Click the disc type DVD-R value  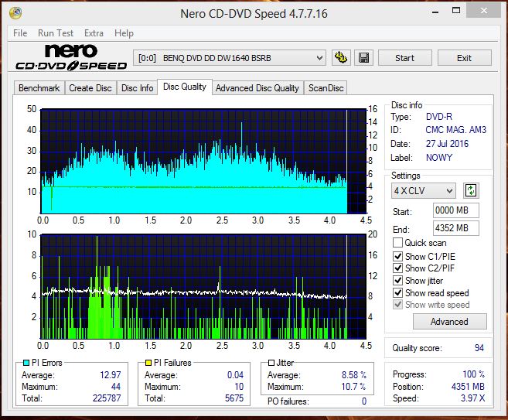pos(439,117)
